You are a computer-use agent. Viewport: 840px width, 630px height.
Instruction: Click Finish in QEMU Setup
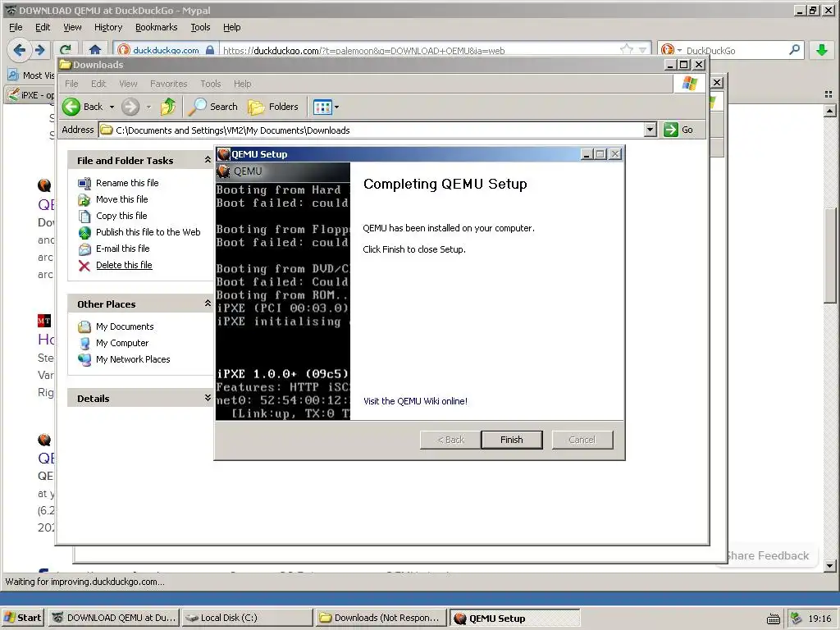(512, 440)
